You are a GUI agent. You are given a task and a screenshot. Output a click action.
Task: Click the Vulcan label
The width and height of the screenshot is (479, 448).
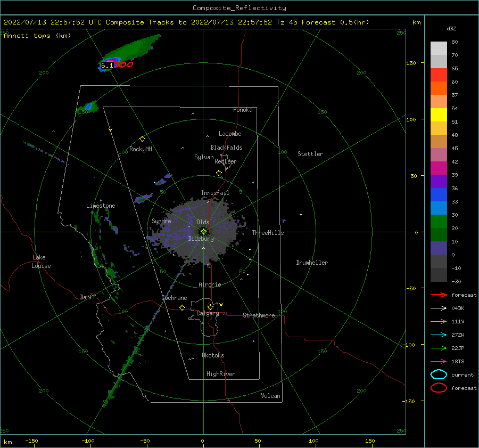(271, 396)
